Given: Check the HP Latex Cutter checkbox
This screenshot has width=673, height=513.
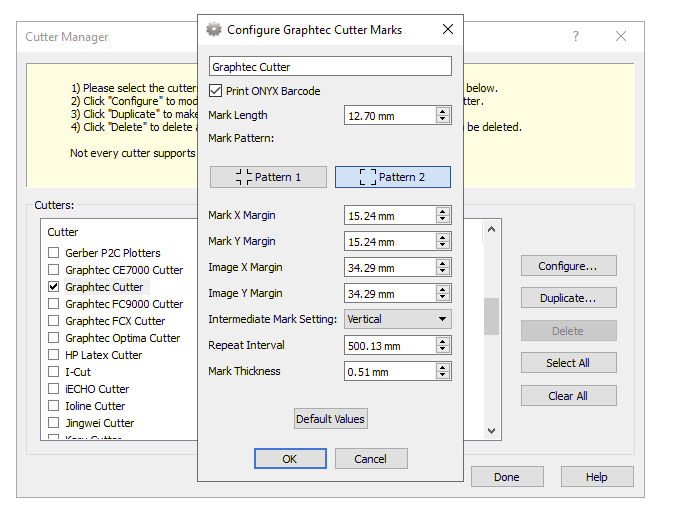Looking at the screenshot, I should pyautogui.click(x=54, y=355).
